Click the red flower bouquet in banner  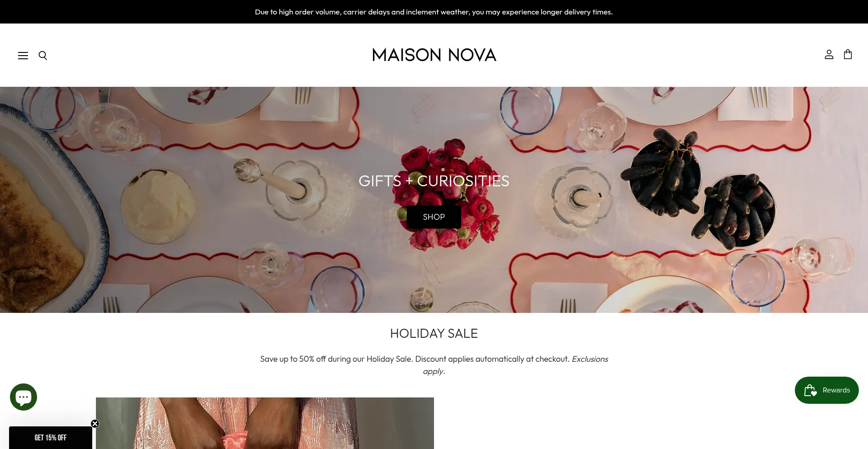click(x=448, y=194)
